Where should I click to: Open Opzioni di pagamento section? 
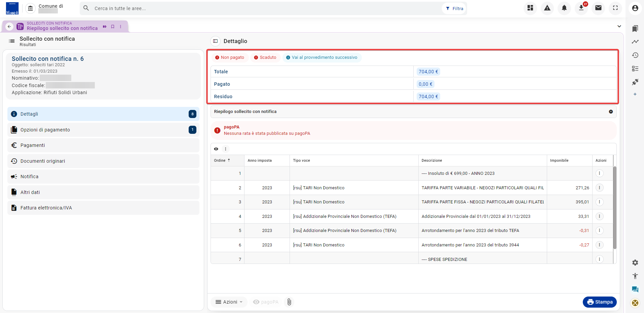pos(103,130)
